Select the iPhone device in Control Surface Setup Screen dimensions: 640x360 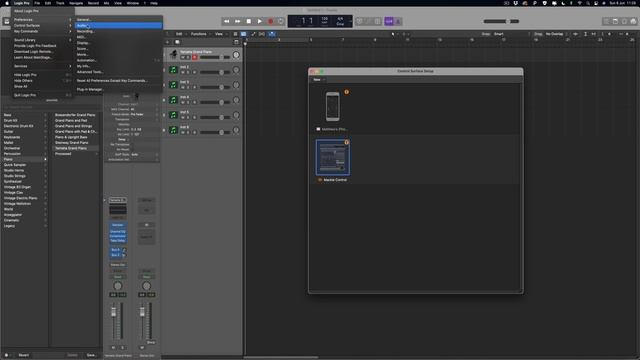333,107
